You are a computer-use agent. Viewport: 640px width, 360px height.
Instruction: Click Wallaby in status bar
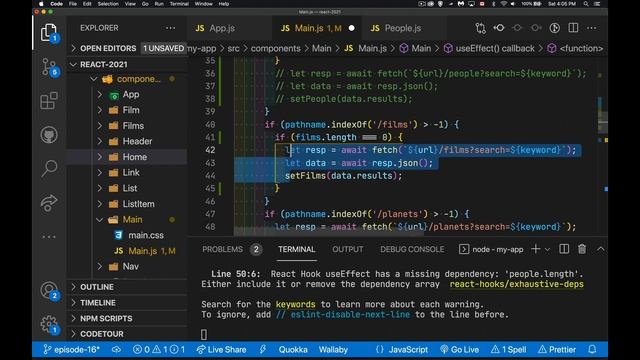pos(333,349)
